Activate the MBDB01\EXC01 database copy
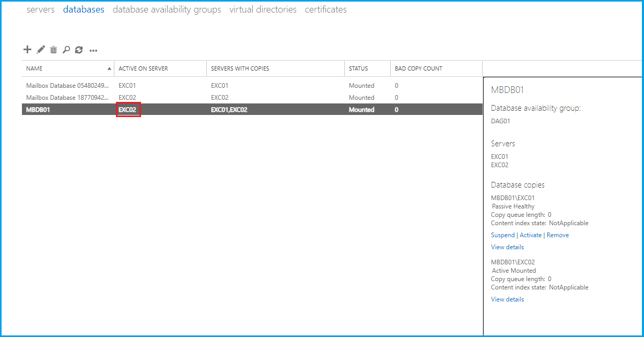 click(531, 235)
